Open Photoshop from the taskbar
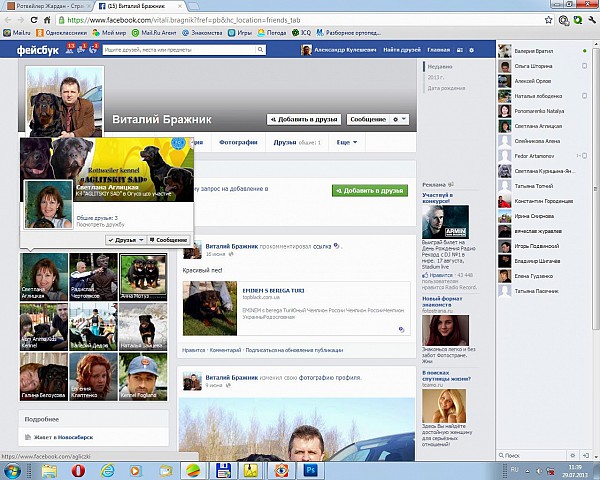 (x=310, y=471)
